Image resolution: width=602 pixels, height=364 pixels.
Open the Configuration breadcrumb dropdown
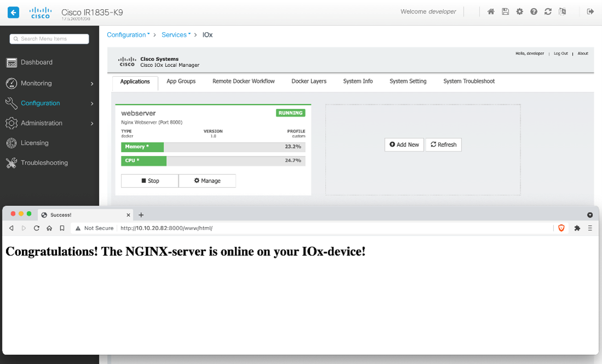128,34
